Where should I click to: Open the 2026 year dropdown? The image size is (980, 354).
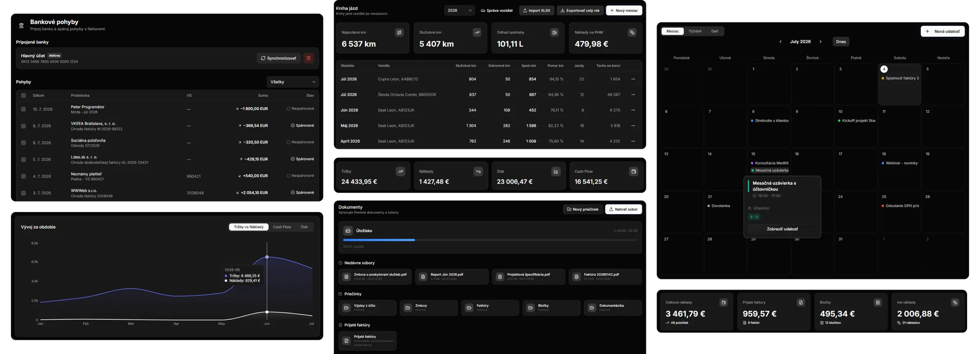459,11
